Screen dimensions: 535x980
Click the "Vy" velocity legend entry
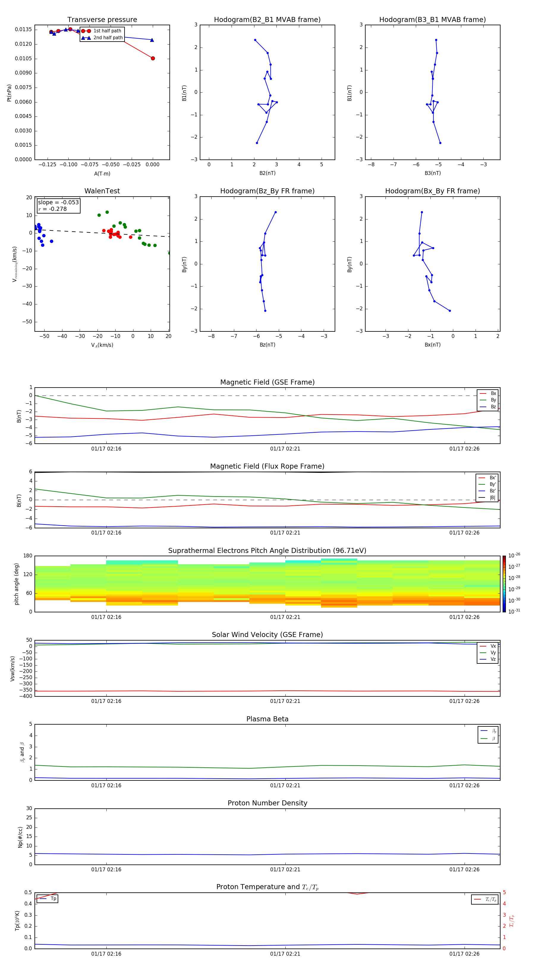click(488, 652)
